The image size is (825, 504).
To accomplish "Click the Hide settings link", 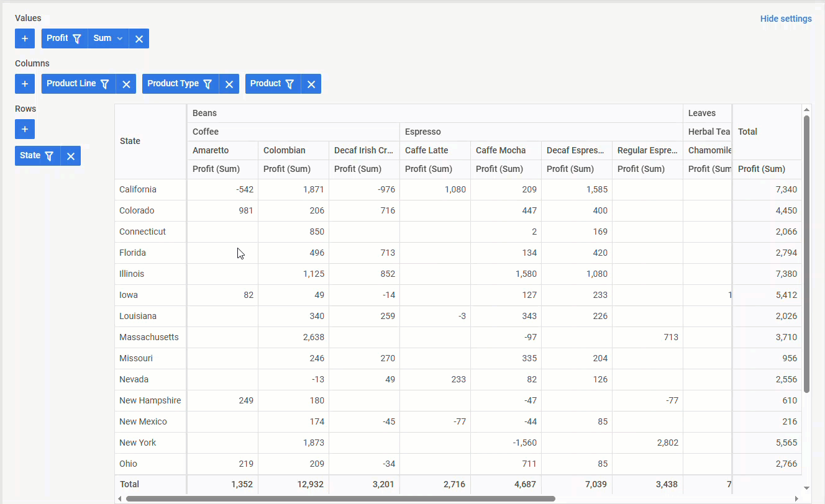I will [x=786, y=19].
